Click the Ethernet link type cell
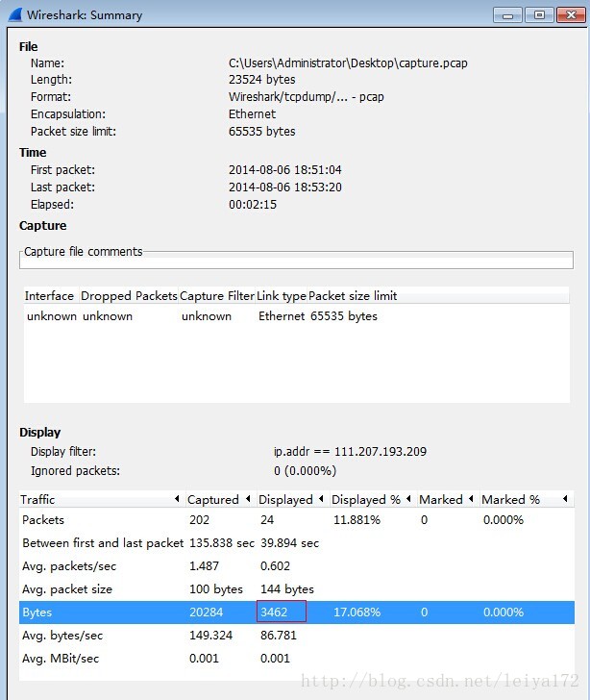590x700 pixels. [x=282, y=316]
